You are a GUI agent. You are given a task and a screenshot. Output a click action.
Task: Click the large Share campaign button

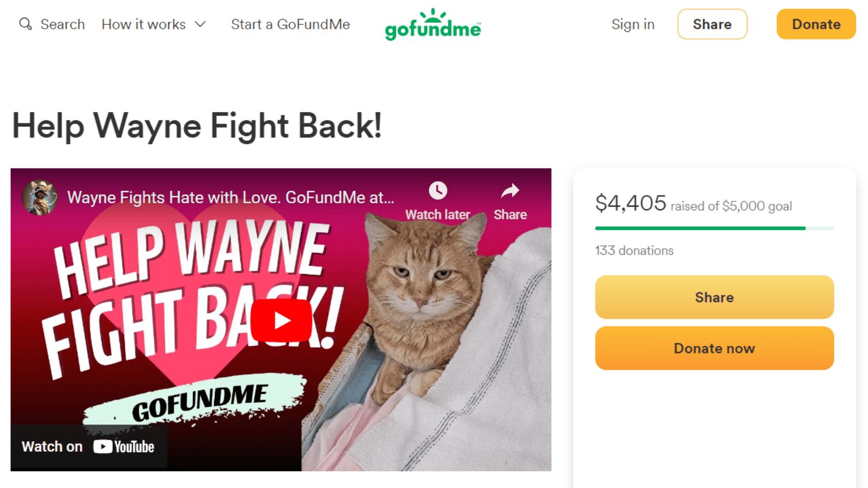(714, 297)
